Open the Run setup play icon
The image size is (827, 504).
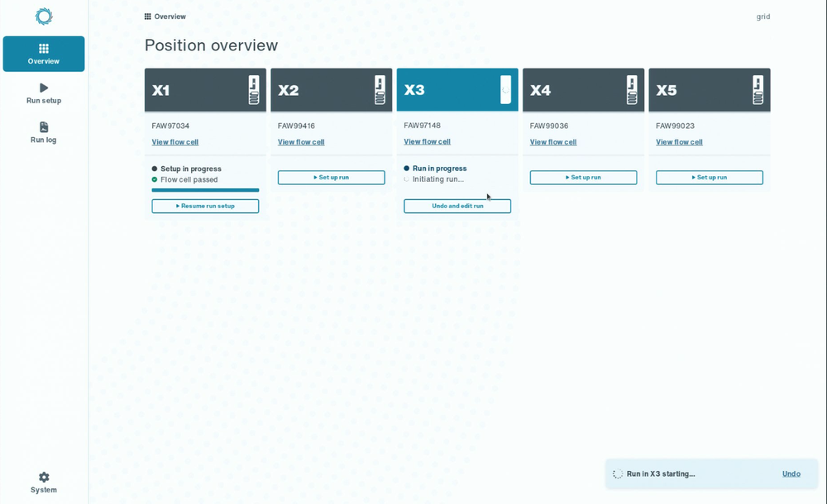44,88
